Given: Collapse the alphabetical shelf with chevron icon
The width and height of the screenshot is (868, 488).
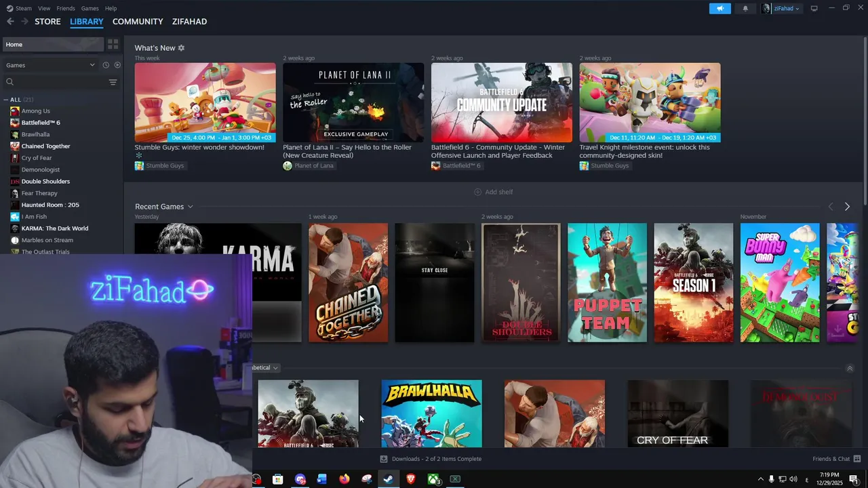Looking at the screenshot, I should (x=850, y=369).
